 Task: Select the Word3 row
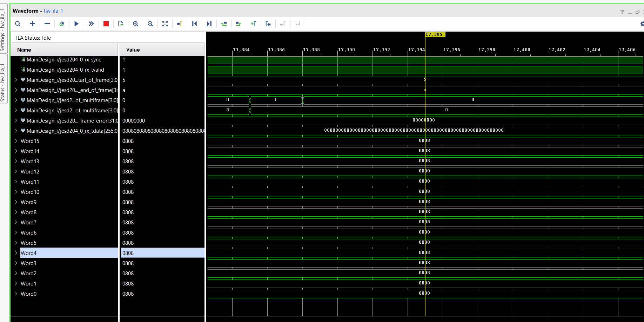click(28, 263)
